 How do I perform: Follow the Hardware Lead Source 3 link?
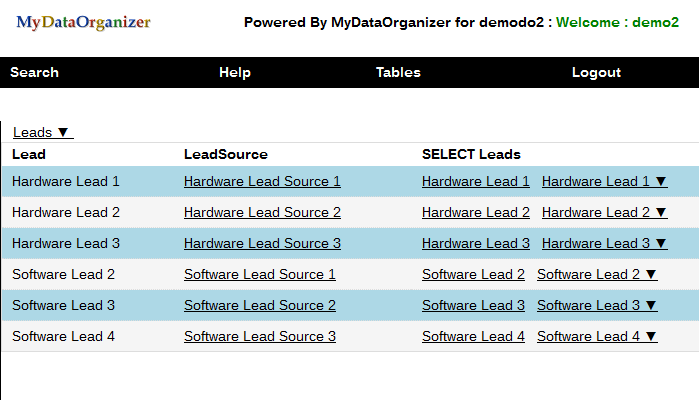(x=262, y=244)
